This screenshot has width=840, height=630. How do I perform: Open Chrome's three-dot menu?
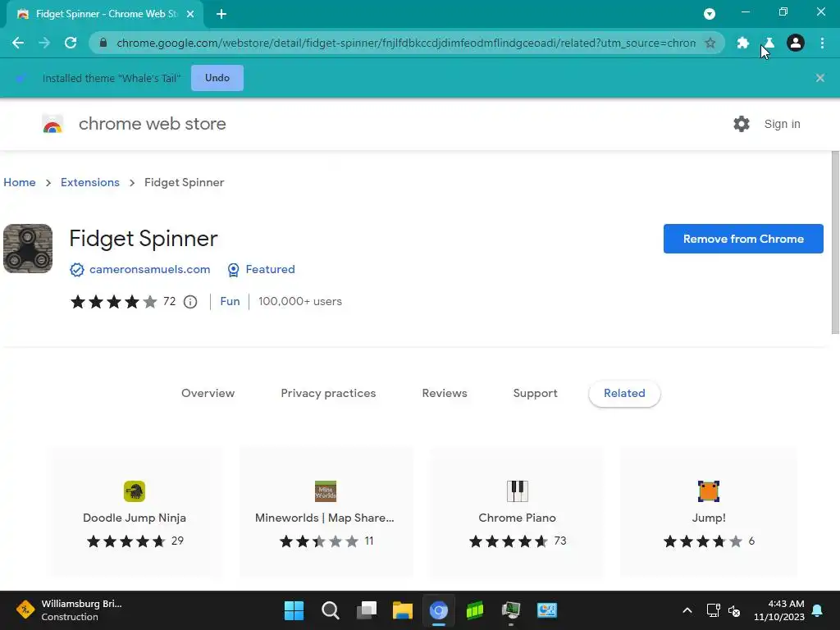pos(822,43)
